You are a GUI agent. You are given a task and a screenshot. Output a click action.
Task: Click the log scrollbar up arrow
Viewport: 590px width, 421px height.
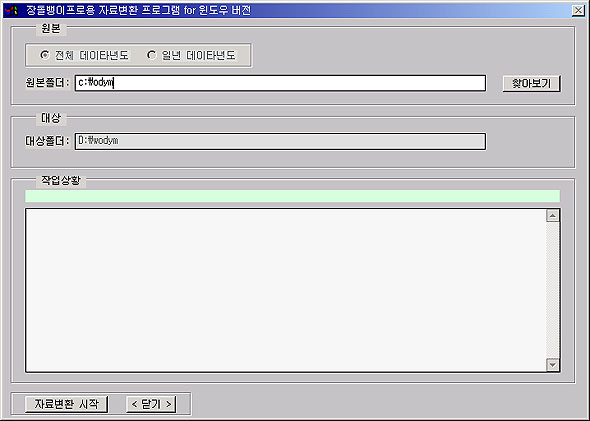tap(552, 216)
